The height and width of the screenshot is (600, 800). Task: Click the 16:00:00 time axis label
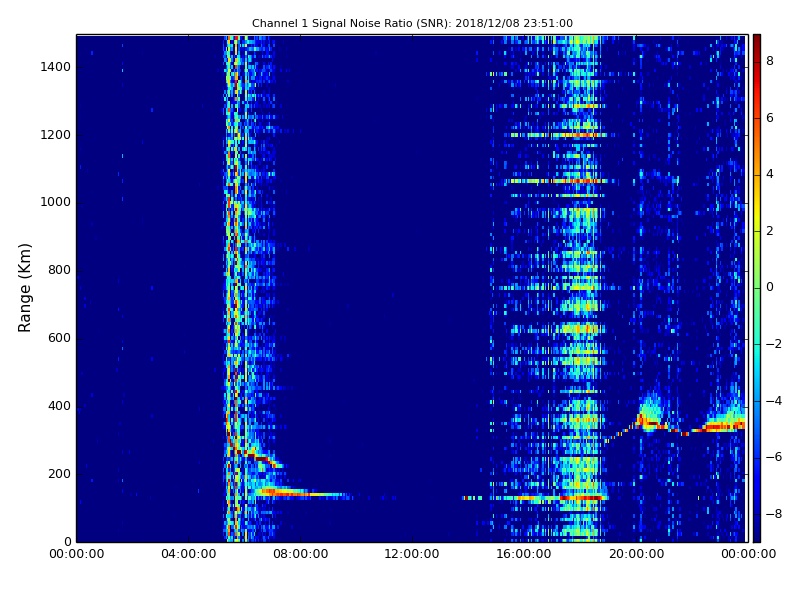pyautogui.click(x=524, y=554)
